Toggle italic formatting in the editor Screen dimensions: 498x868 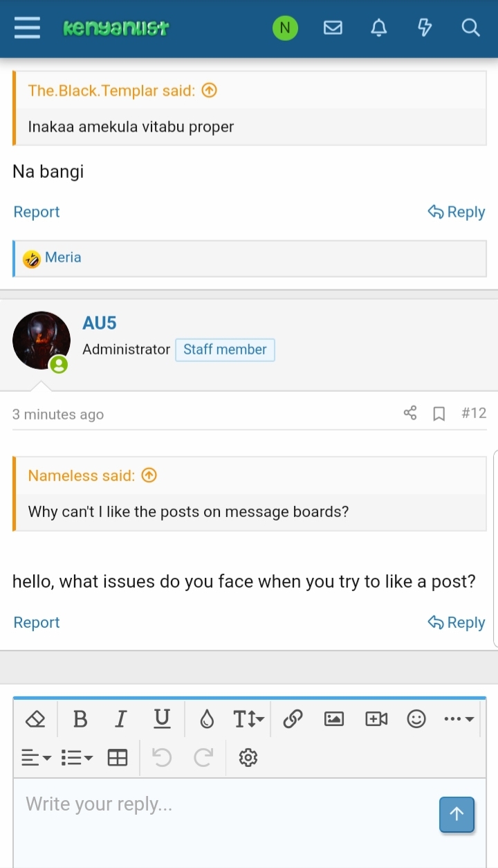(x=121, y=719)
